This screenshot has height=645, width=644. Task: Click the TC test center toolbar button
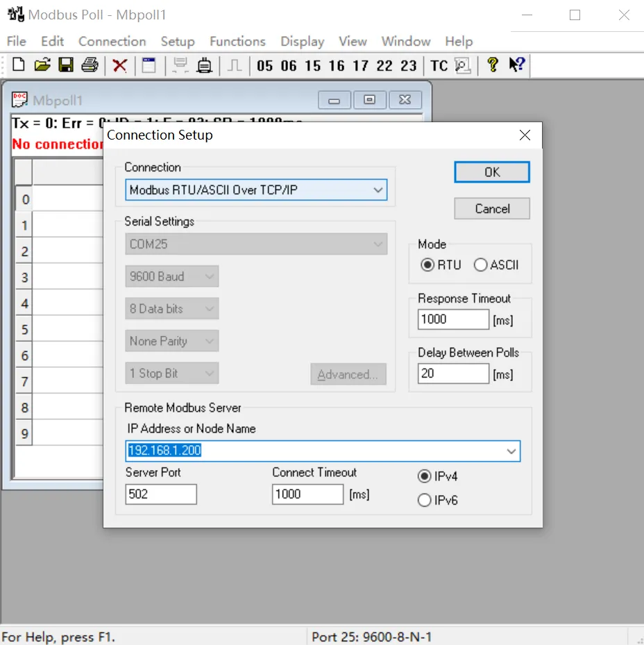point(439,65)
